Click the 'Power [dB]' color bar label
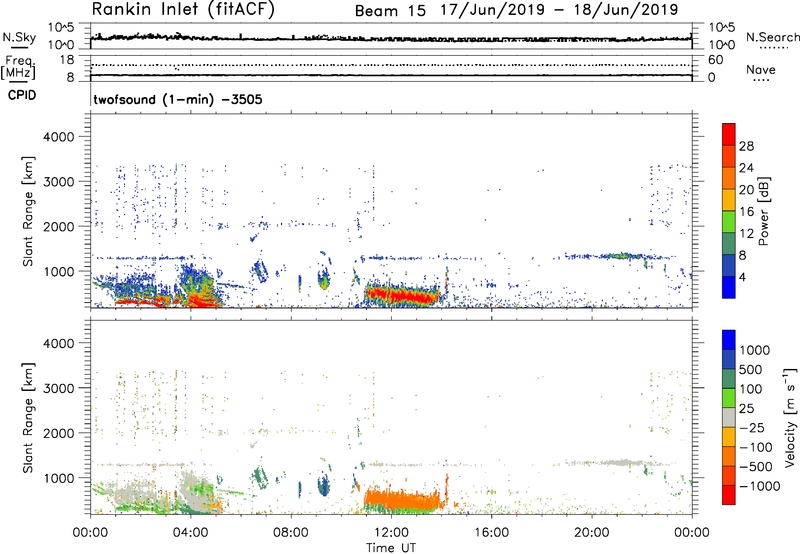This screenshot has width=800, height=554. pyautogui.click(x=764, y=211)
